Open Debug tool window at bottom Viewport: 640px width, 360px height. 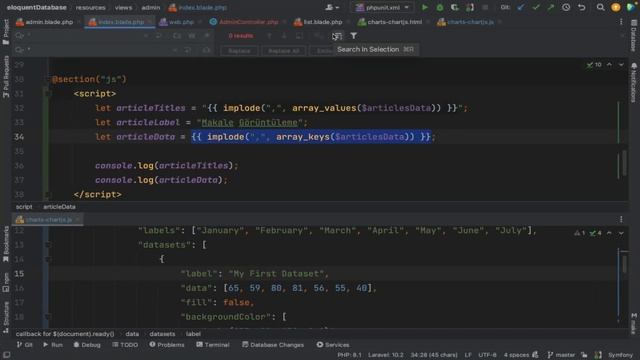point(87,345)
